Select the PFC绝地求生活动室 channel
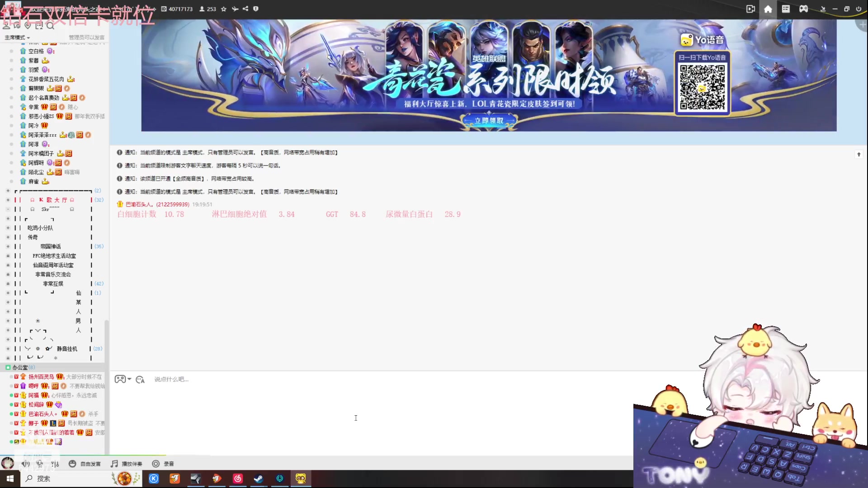The height and width of the screenshot is (488, 868). point(54,256)
